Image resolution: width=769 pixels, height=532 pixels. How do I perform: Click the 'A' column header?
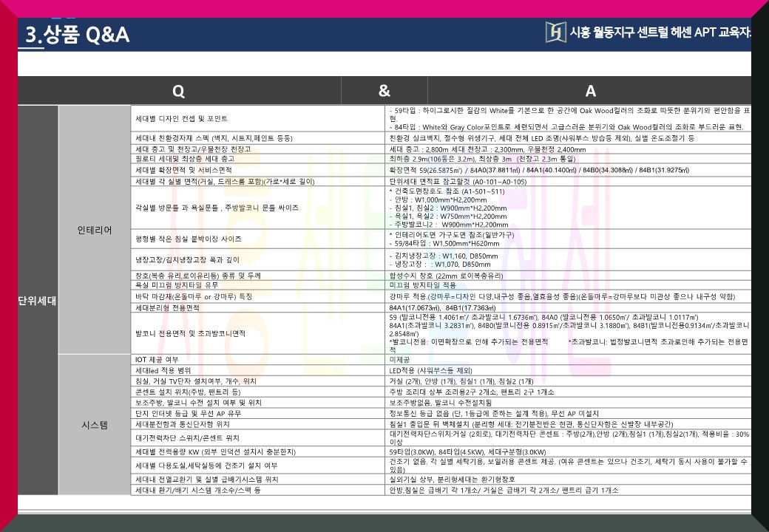590,91
